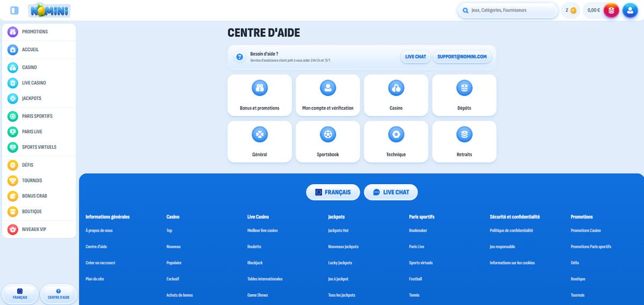Open the Bonus et promotions help category
The height and width of the screenshot is (305, 644).
(x=260, y=95)
